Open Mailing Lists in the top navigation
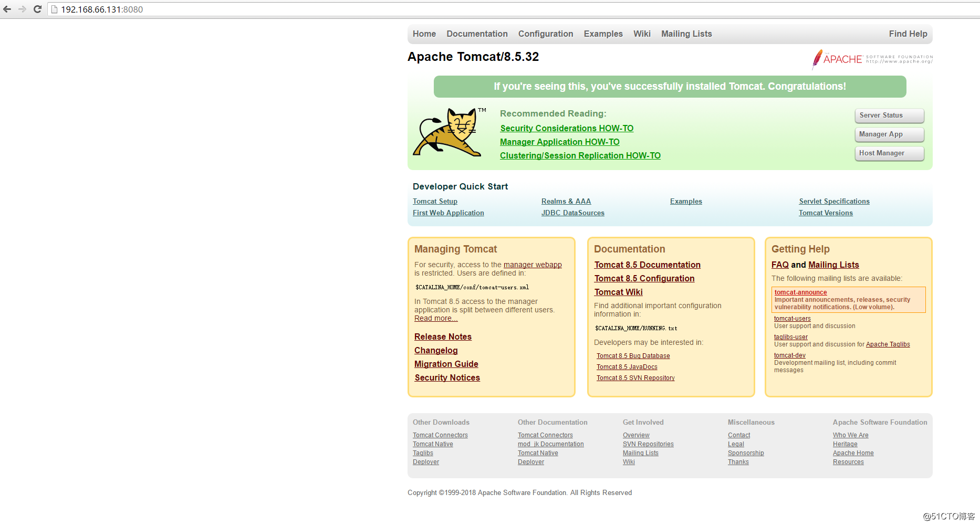The width and height of the screenshot is (980, 526). [686, 34]
